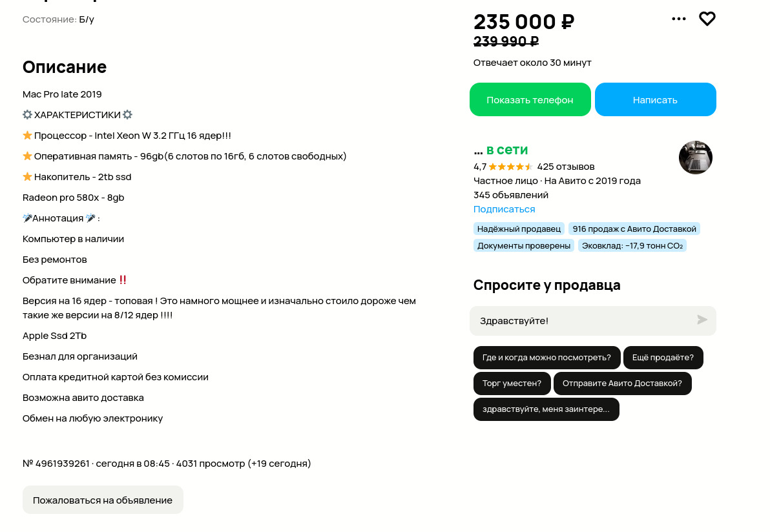Type in the Здравствуйте! message field
Screen dimensions: 770x532
tap(581, 321)
